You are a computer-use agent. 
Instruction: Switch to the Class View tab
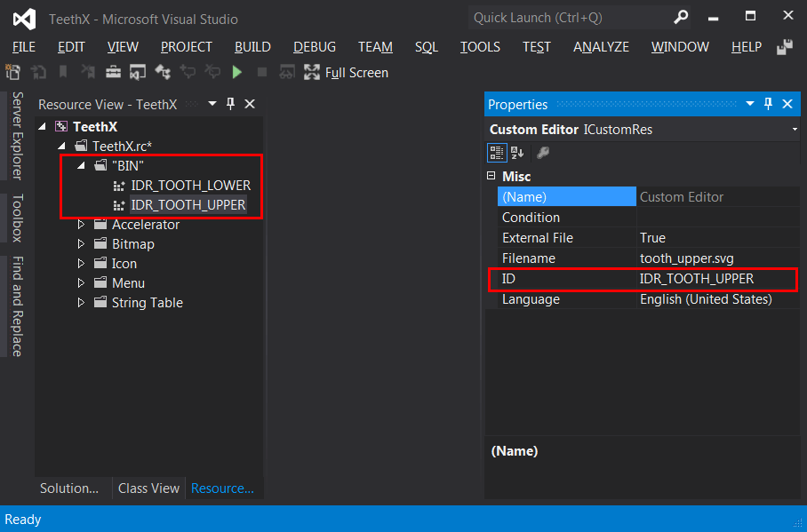(x=148, y=488)
